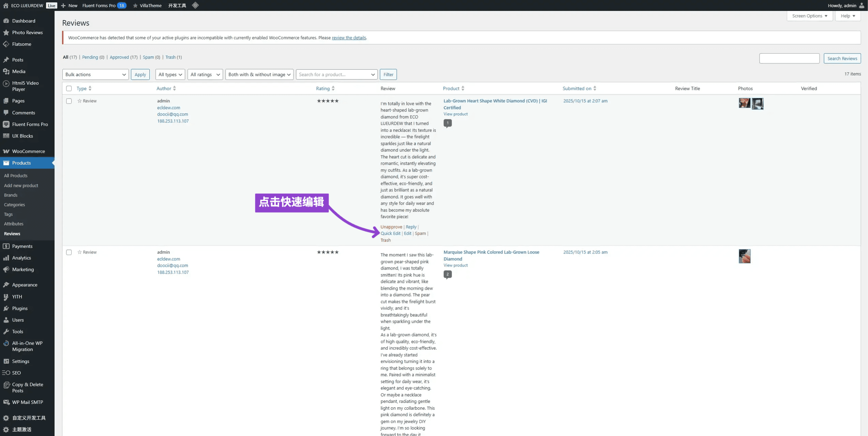This screenshot has height=436, width=868.
Task: Open the All Products submenu item
Action: [x=16, y=175]
